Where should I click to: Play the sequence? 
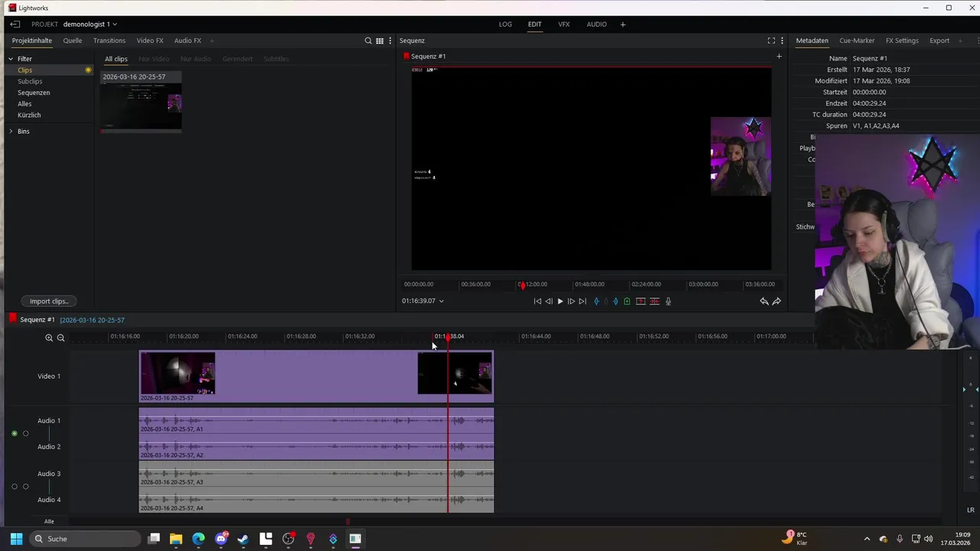pyautogui.click(x=560, y=302)
